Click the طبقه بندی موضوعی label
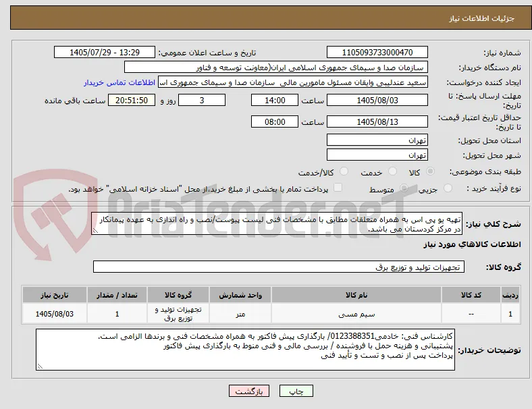The height and width of the screenshot is (409, 532). point(485,171)
